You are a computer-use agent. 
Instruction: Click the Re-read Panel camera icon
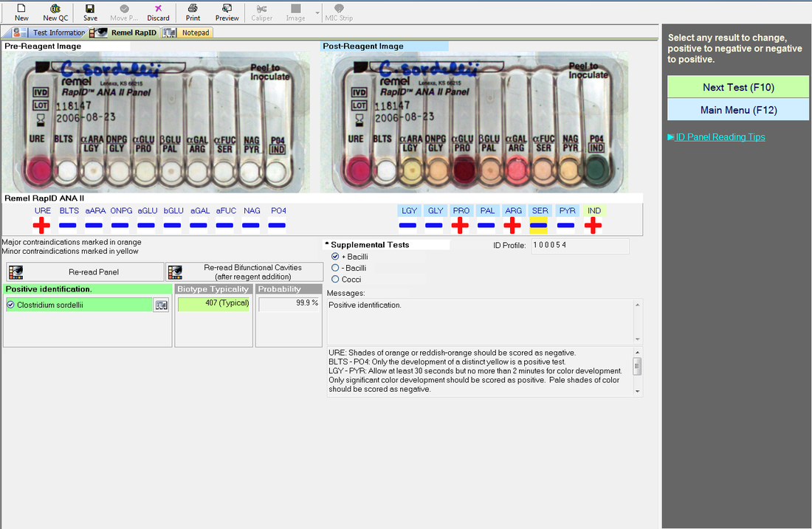[16, 272]
